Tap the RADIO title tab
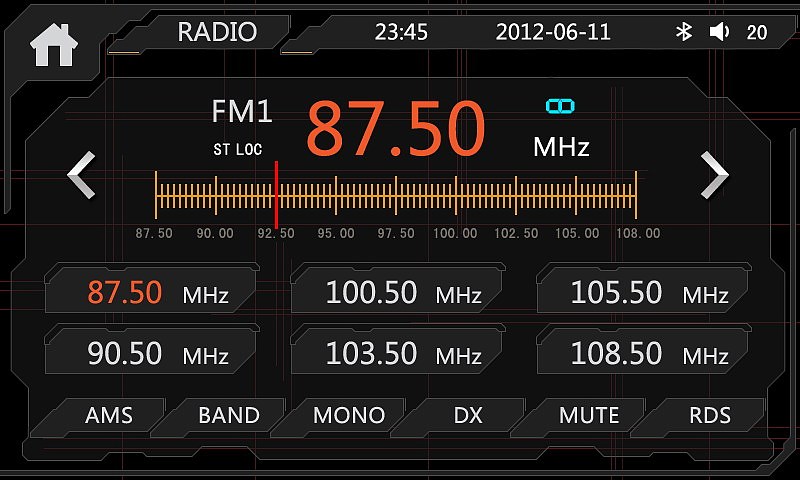Viewport: 800px width, 480px height. coord(217,32)
